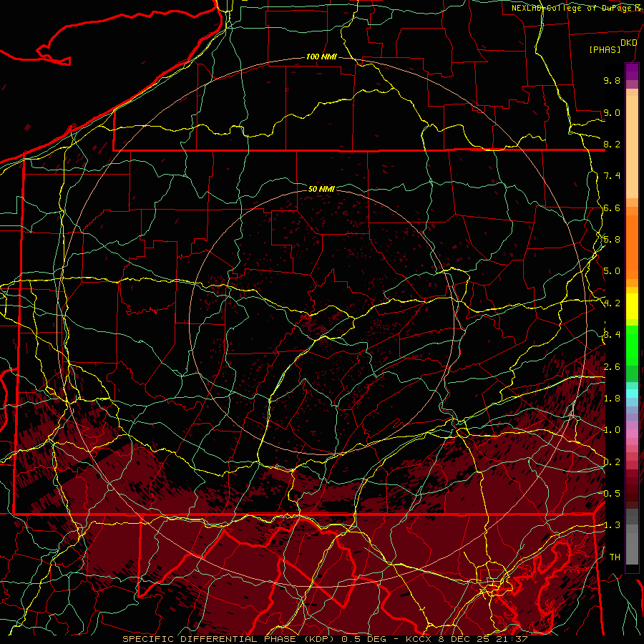Click the yellow segment of color bar
The image size is (644, 644).
[x=632, y=306]
